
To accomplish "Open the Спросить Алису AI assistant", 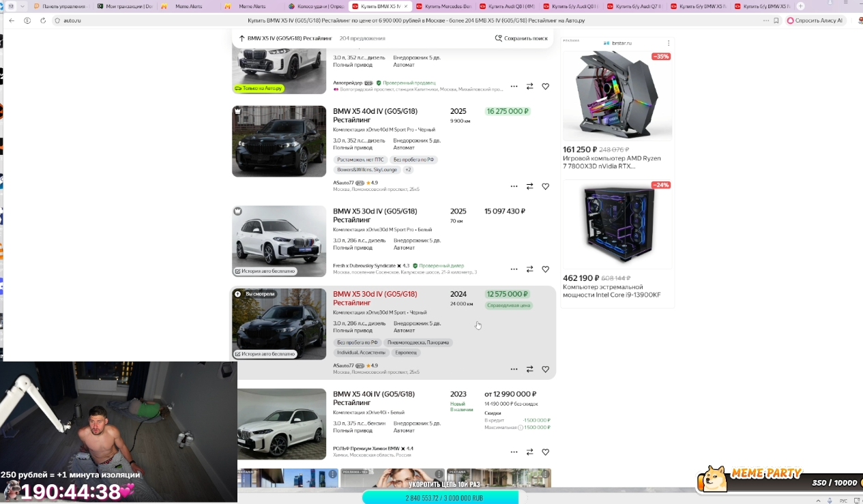I will pyautogui.click(x=815, y=20).
